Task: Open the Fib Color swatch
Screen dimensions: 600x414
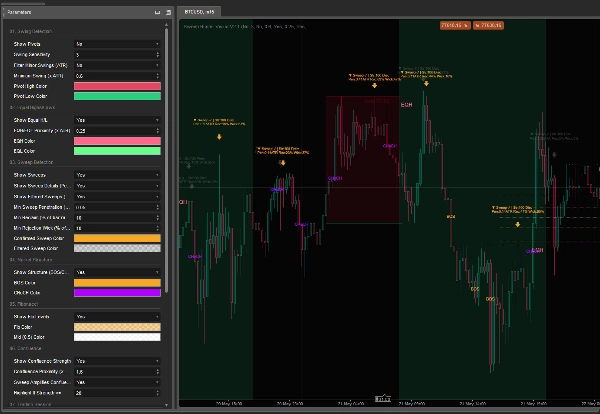Action: pyautogui.click(x=117, y=327)
